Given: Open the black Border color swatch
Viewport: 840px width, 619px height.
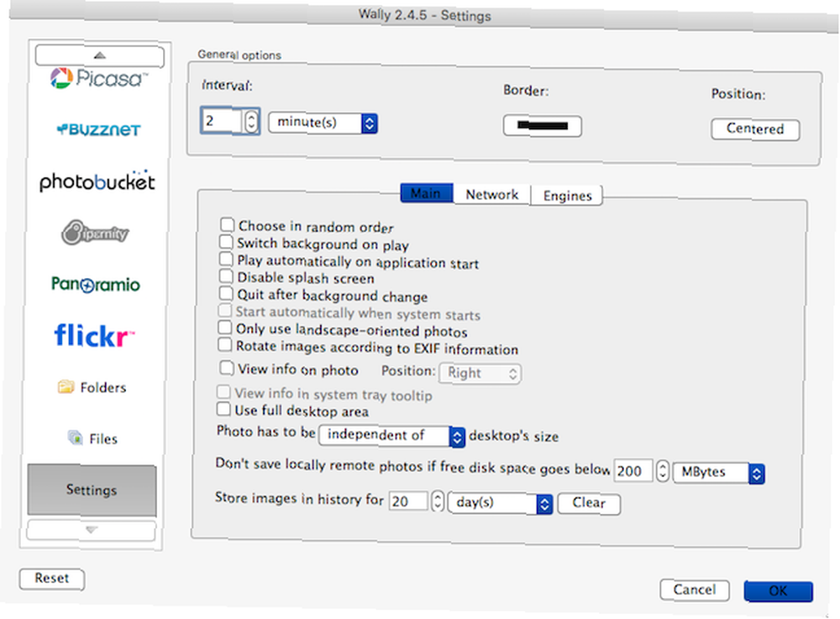Looking at the screenshot, I should click(542, 126).
